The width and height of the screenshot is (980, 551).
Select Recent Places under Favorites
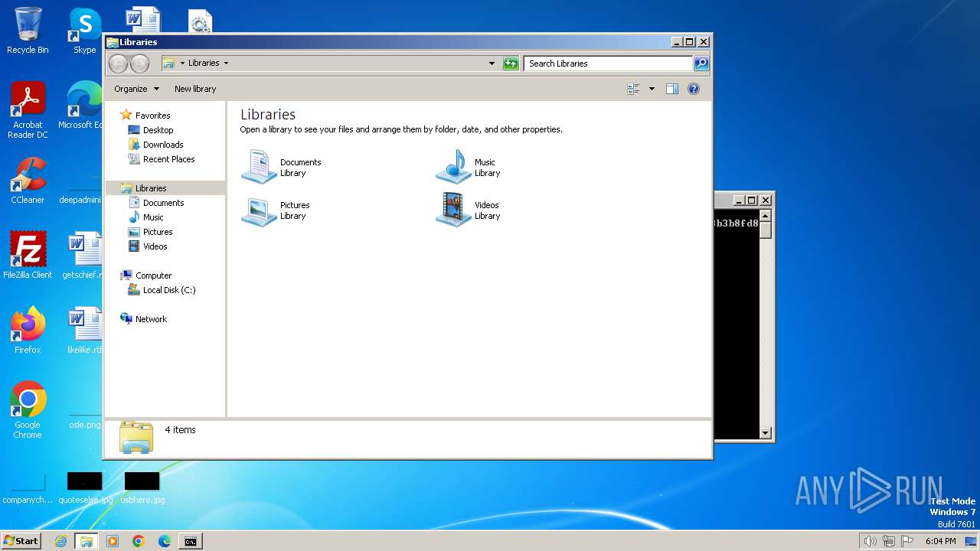coord(168,159)
